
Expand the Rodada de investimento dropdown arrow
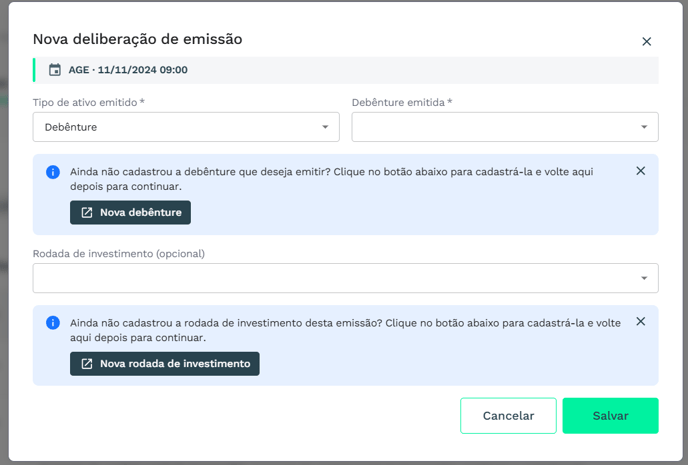click(x=644, y=278)
